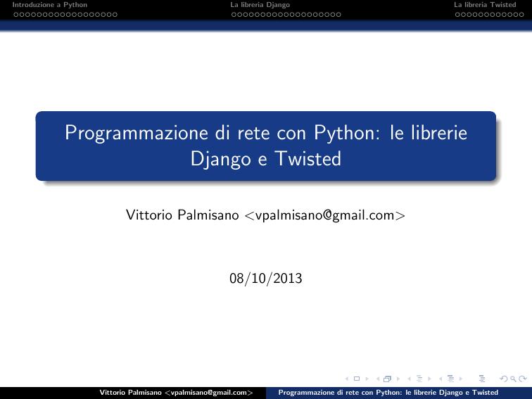Image resolution: width=532 pixels, height=399 pixels.
Task: Click the date 08/10/2013
Action: click(x=266, y=278)
